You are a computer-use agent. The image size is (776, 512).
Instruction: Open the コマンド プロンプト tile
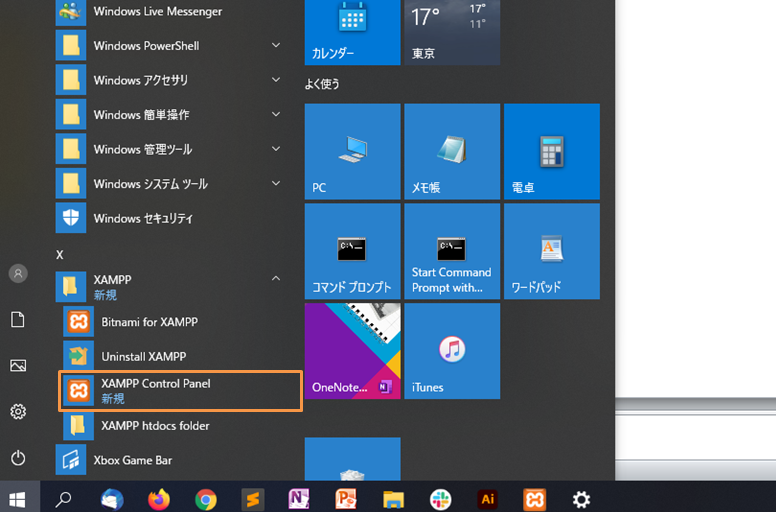[352, 251]
